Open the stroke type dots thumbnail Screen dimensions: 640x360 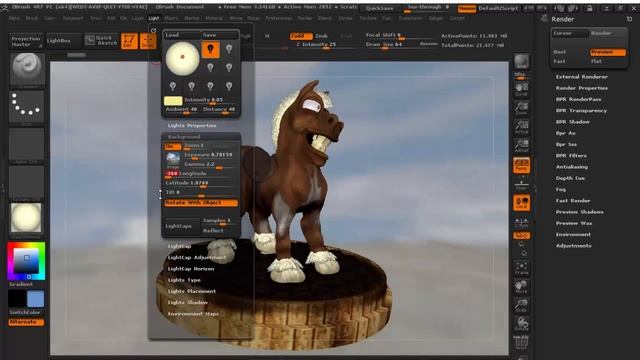tap(27, 107)
